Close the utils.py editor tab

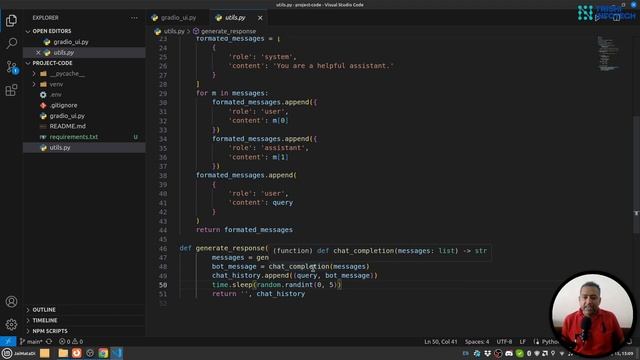click(x=260, y=18)
